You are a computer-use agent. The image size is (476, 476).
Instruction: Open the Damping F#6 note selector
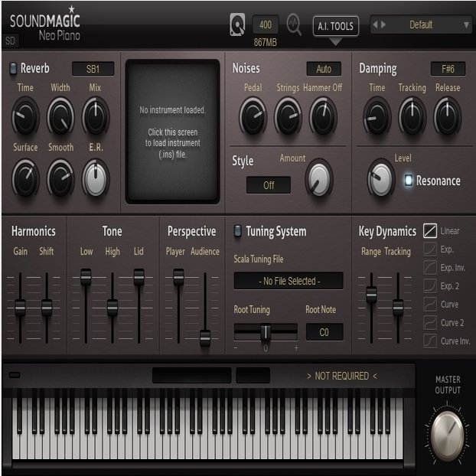coord(448,69)
